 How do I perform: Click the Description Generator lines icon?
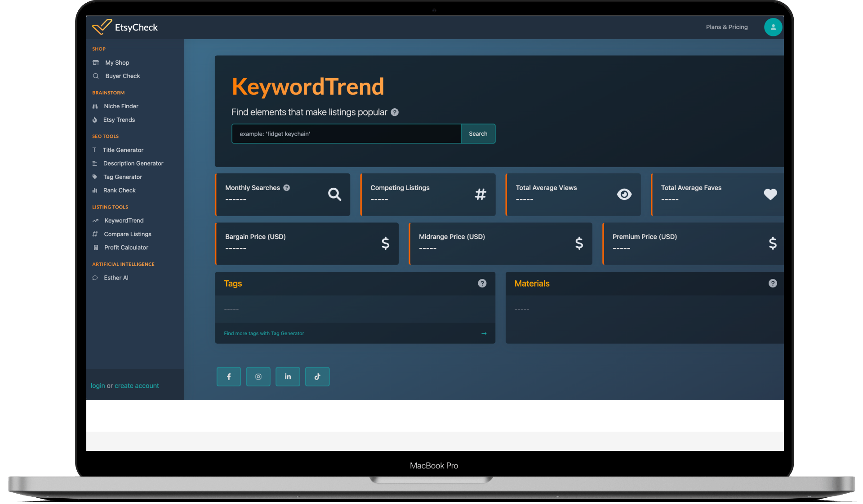[x=94, y=164]
